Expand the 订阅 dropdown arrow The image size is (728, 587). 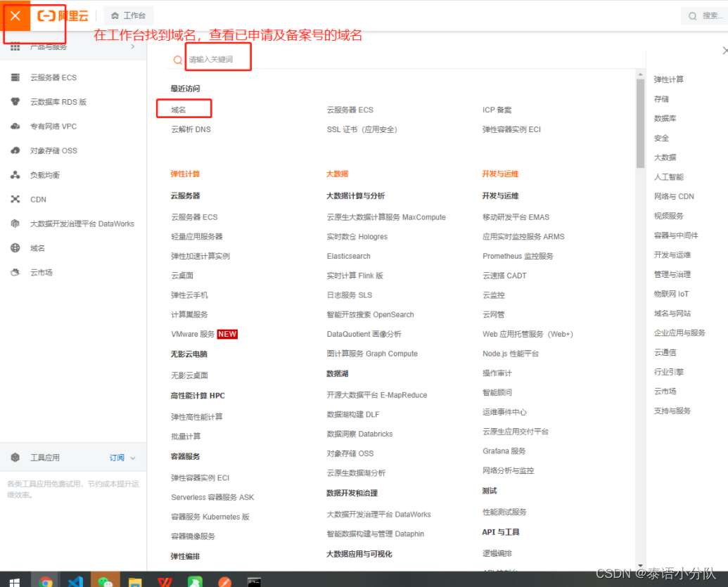133,458
